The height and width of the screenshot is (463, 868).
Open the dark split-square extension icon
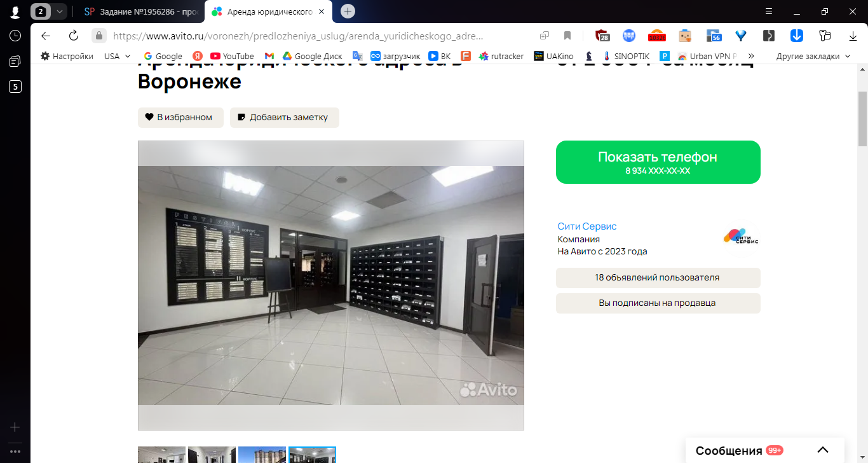click(x=769, y=36)
